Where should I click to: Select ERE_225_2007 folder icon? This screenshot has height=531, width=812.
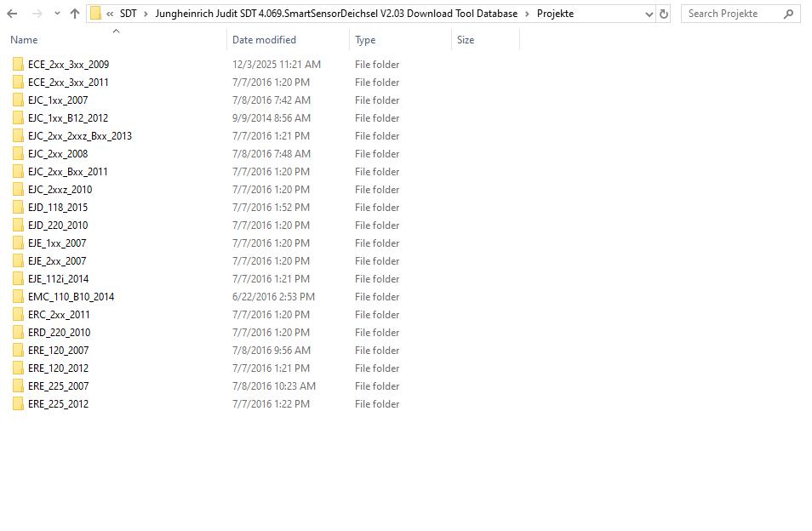[x=18, y=385]
